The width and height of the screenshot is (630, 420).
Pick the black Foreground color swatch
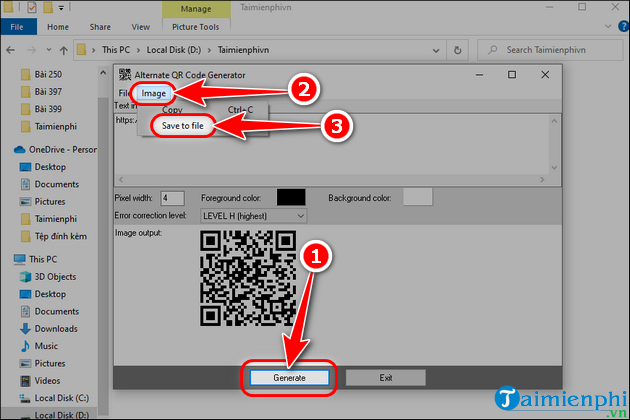click(291, 197)
